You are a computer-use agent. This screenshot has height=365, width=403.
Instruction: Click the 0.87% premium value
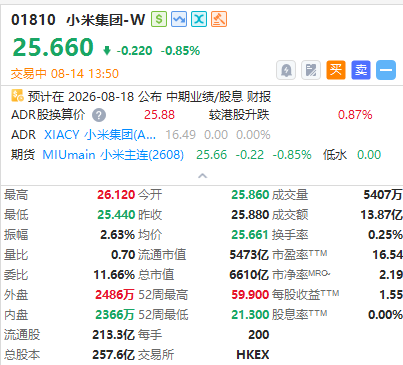click(355, 115)
